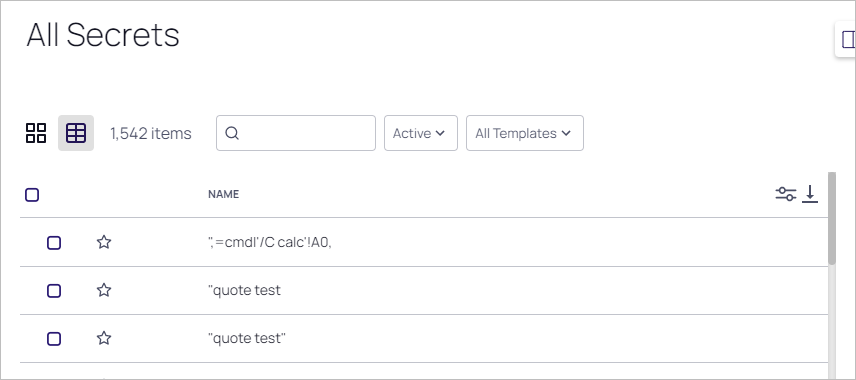Open the All Templates dropdown
The width and height of the screenshot is (856, 380).
tap(525, 133)
